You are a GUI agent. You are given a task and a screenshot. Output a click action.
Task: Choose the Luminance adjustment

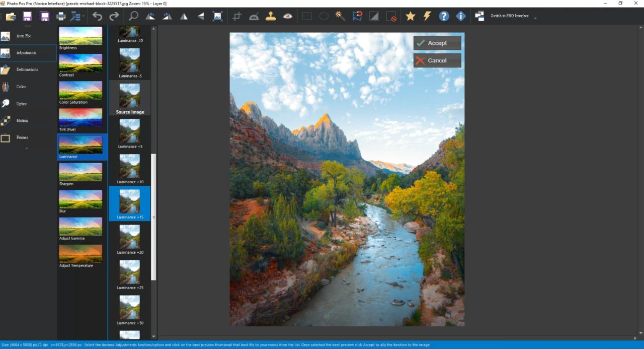click(82, 147)
